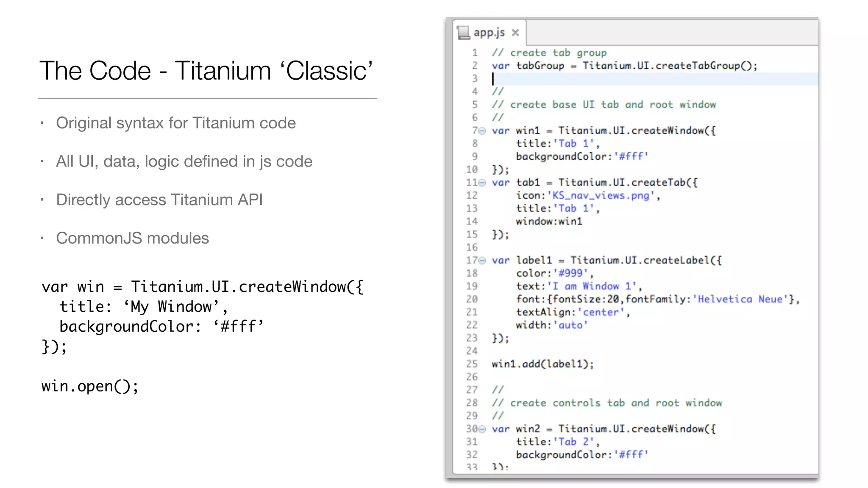The height and width of the screenshot is (488, 868).
Task: Click slide title 'The Code - Titanium Classic'
Action: click(x=206, y=70)
